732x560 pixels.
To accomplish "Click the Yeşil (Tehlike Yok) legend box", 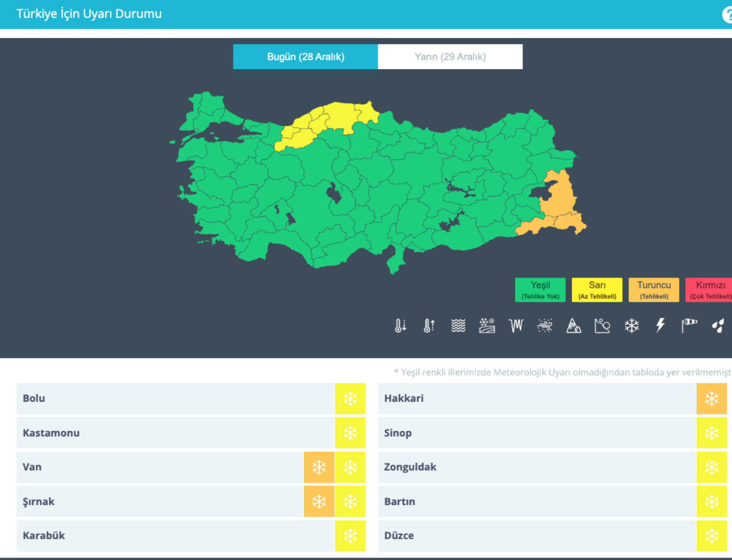I will coord(540,290).
